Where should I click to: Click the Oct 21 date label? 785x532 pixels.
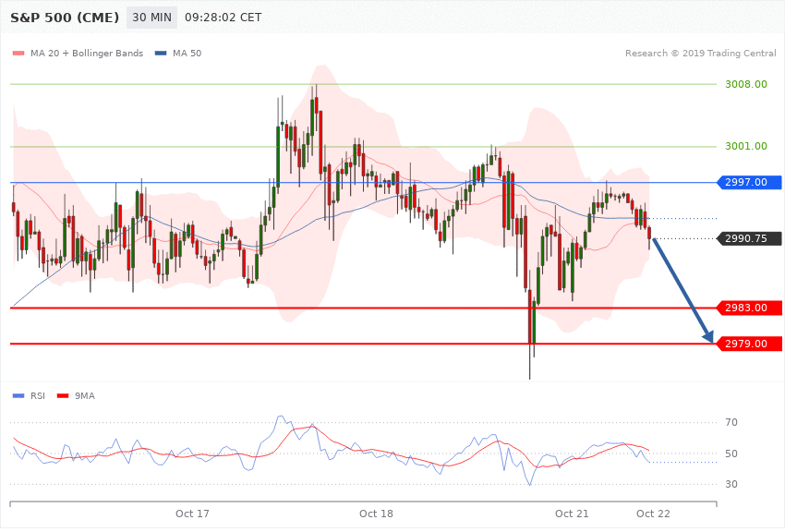[x=572, y=514]
